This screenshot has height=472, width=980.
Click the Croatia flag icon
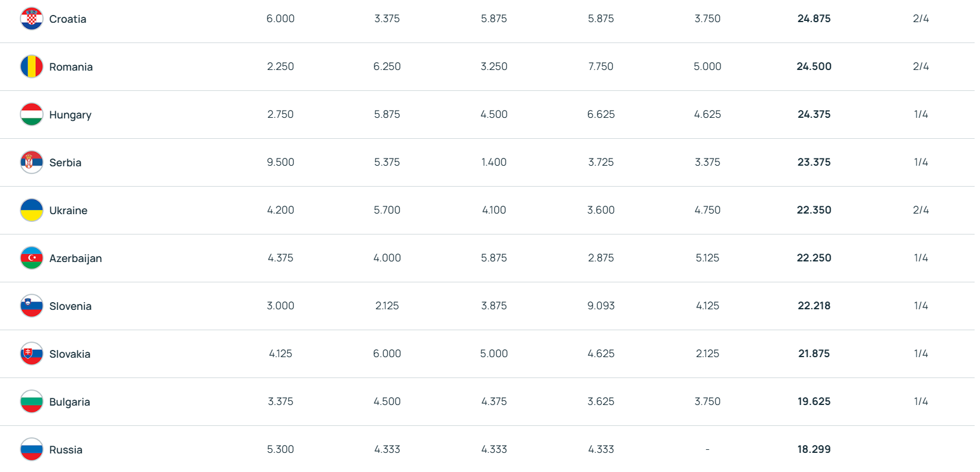[x=32, y=19]
